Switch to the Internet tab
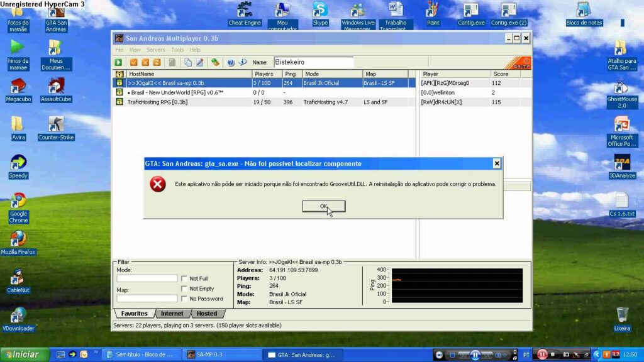This screenshot has height=362, width=644. coord(172,314)
